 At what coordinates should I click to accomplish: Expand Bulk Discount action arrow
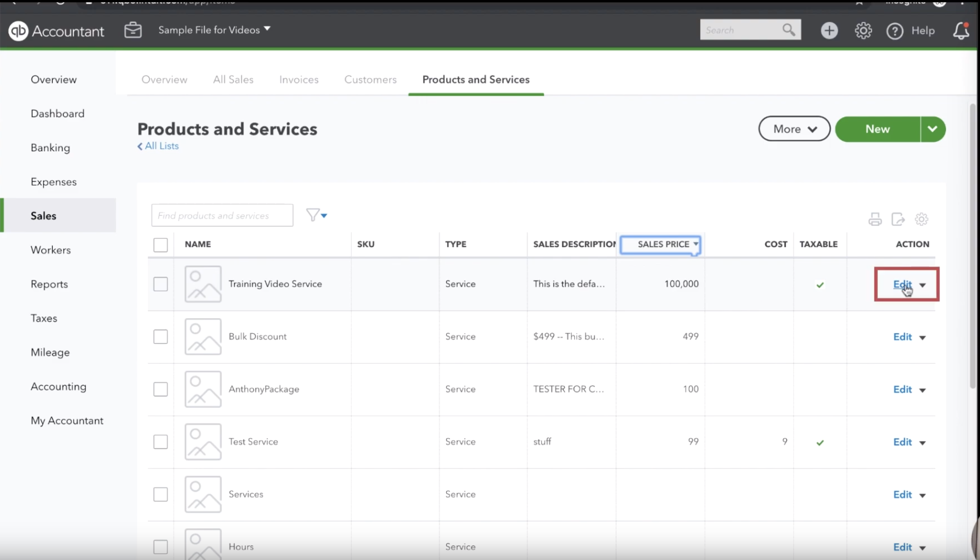pyautogui.click(x=922, y=338)
